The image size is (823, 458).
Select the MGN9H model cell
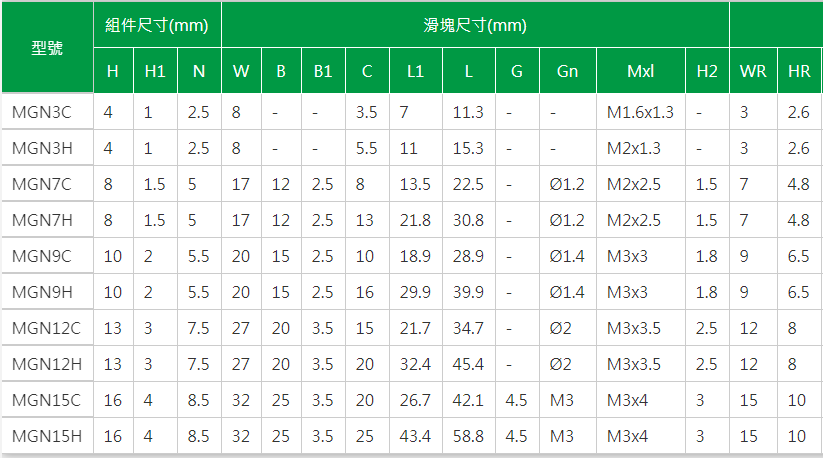(x=47, y=292)
